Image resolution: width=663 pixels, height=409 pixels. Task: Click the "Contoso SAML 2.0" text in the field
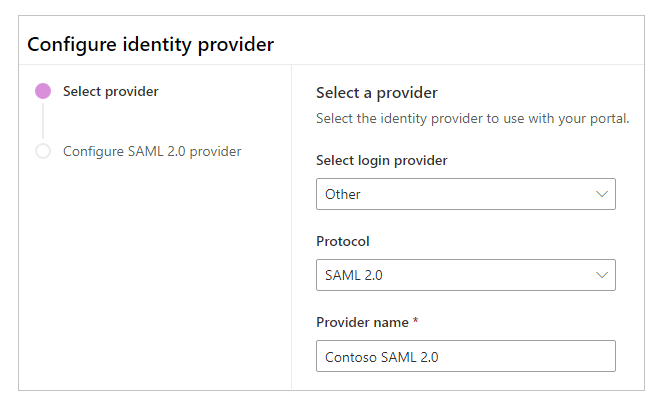[382, 356]
